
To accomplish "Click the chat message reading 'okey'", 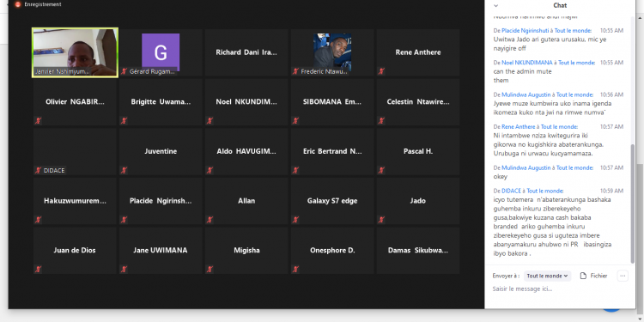I will coord(501,177).
